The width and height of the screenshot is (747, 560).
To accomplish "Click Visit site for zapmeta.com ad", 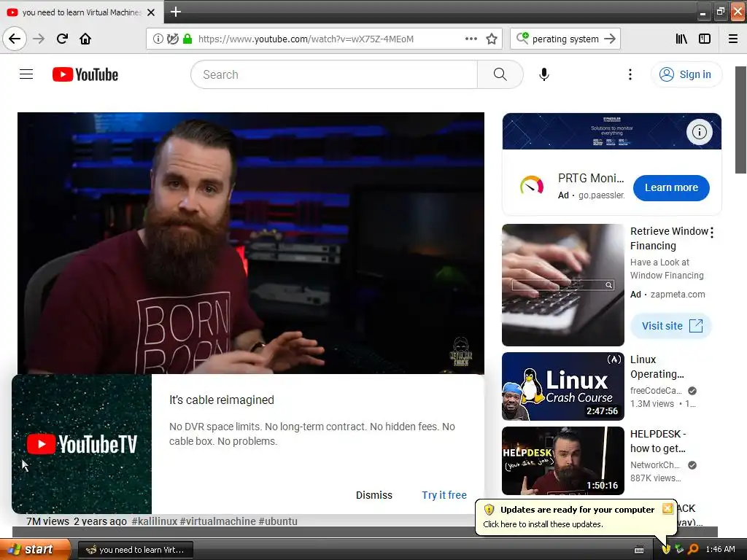I will point(671,326).
